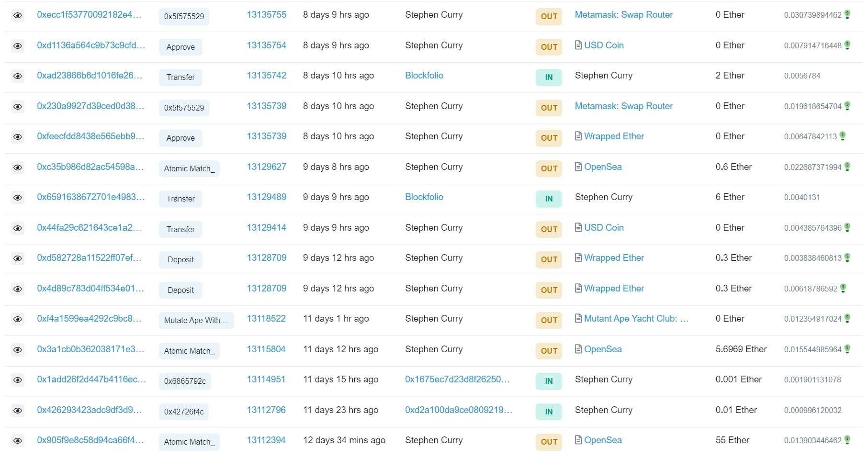Click eye icon for transaction 0x6591638672701e4983
868x458 pixels.
point(18,198)
